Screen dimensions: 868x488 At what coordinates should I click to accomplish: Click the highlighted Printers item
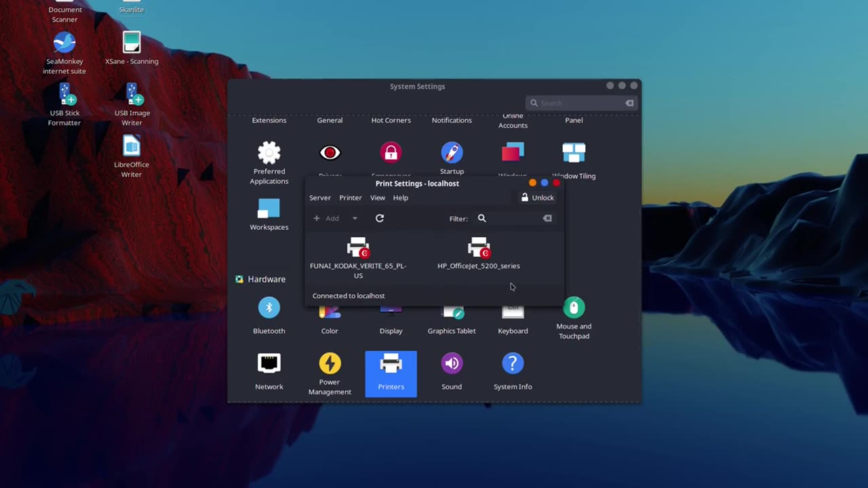[x=391, y=373]
